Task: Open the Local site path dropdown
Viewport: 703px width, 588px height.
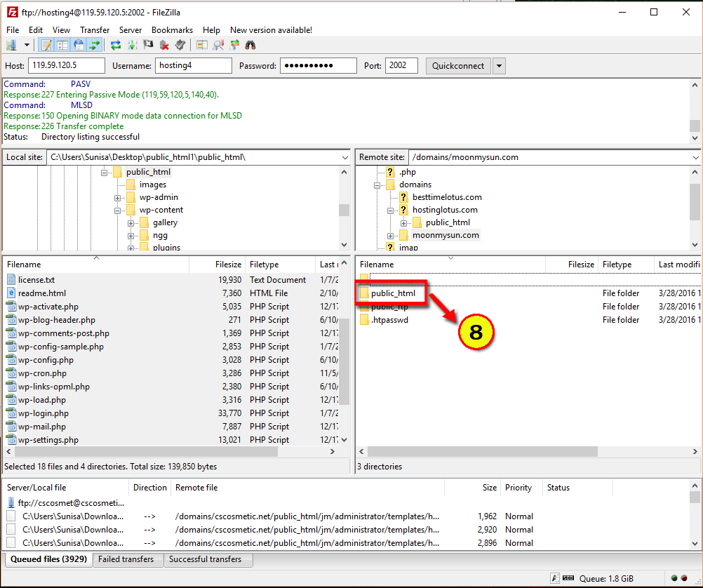Action: click(x=344, y=157)
